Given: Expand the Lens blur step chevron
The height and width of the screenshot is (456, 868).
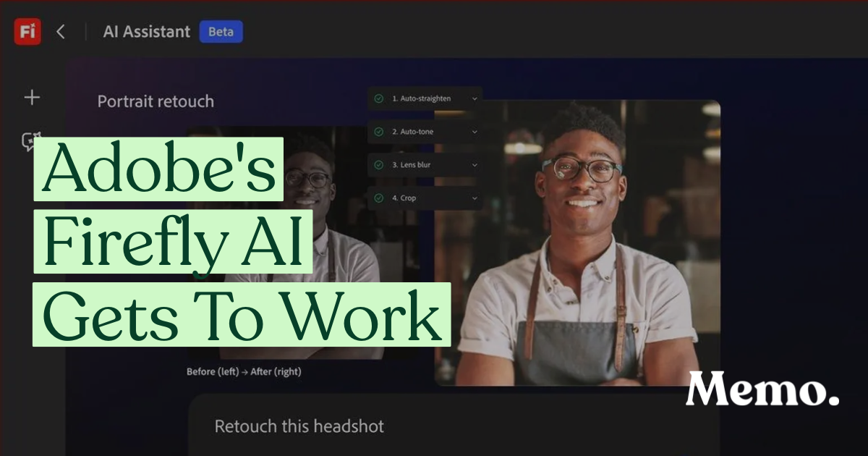Looking at the screenshot, I should pyautogui.click(x=475, y=165).
